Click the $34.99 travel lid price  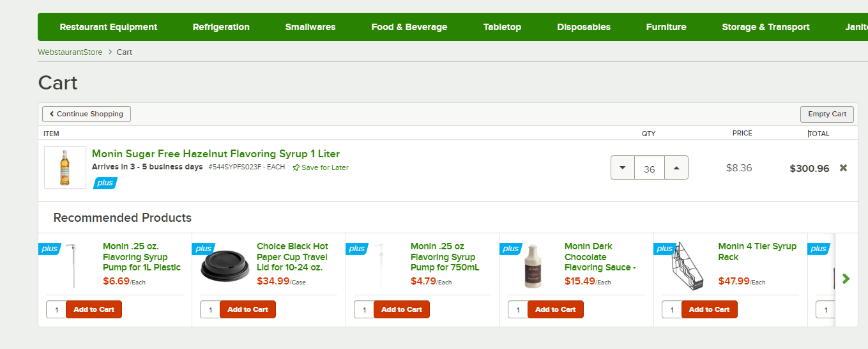tap(273, 281)
